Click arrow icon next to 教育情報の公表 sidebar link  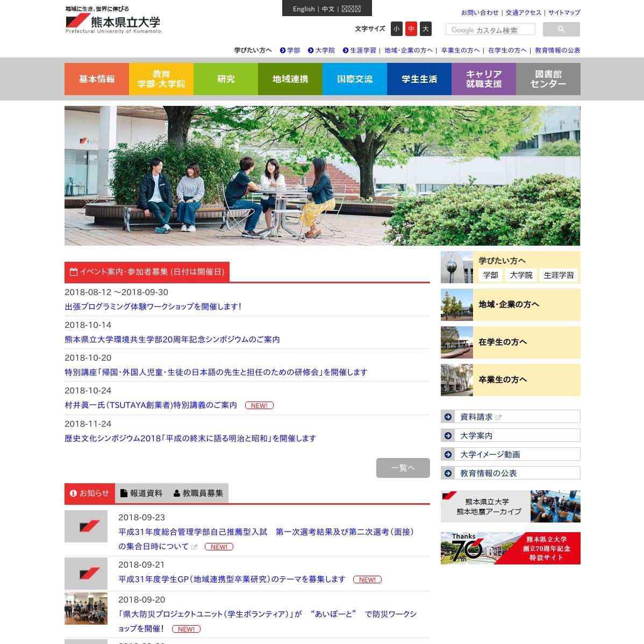448,474
